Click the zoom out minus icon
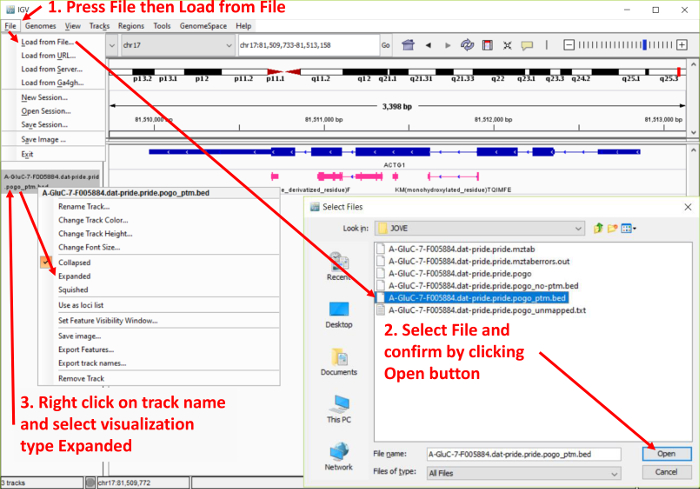 [x=568, y=45]
